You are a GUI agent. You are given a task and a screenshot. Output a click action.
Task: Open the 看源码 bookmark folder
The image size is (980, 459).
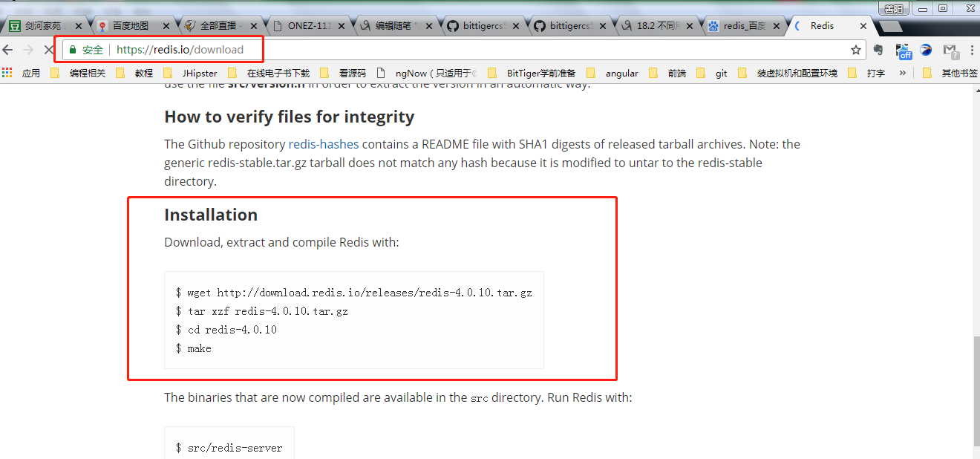tap(343, 73)
